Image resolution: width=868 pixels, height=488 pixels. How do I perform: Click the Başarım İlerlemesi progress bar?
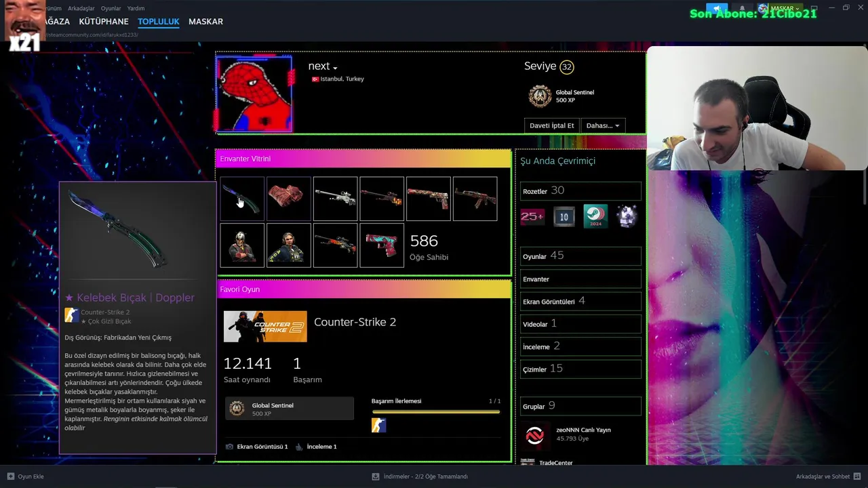(x=436, y=411)
